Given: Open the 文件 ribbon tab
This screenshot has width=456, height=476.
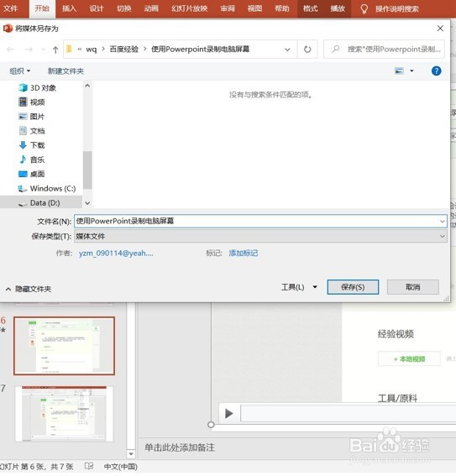Looking at the screenshot, I should point(11,8).
